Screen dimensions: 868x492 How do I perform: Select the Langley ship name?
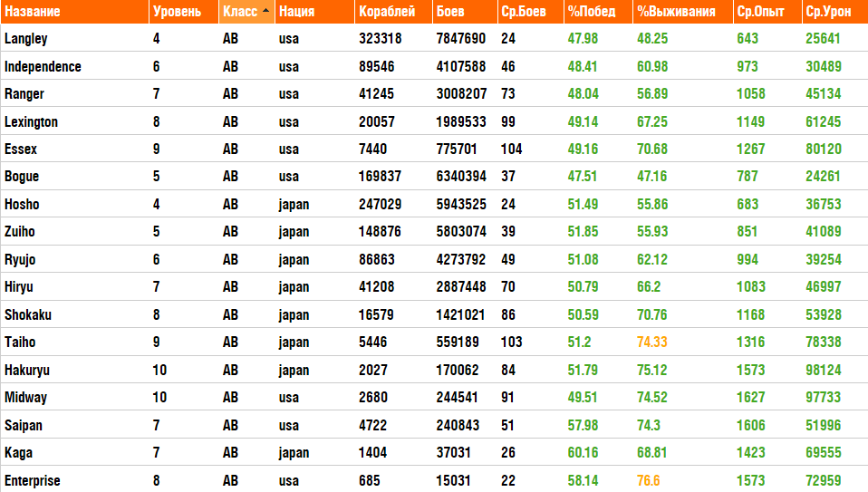coord(26,39)
